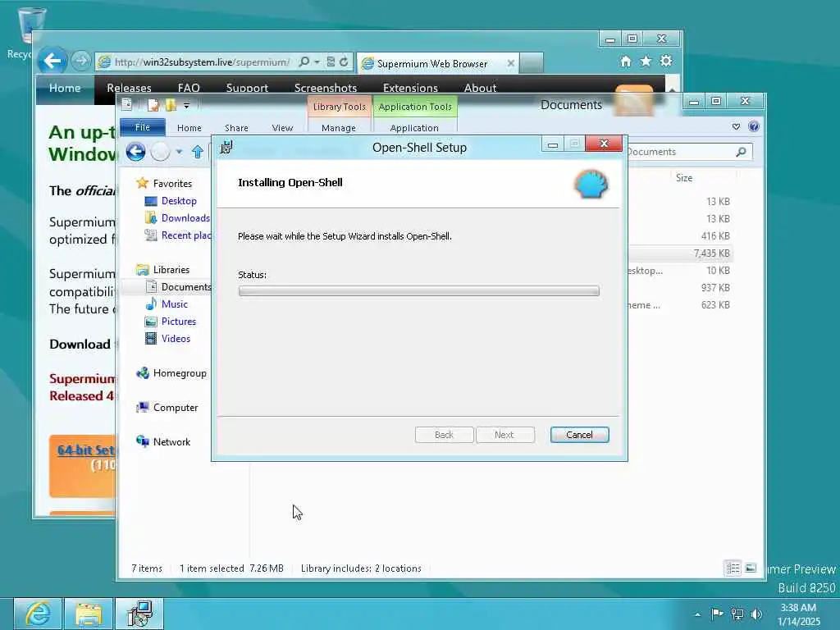Viewport: 840px width, 630px height.
Task: Click Releases in the website navigation
Action: coord(129,88)
